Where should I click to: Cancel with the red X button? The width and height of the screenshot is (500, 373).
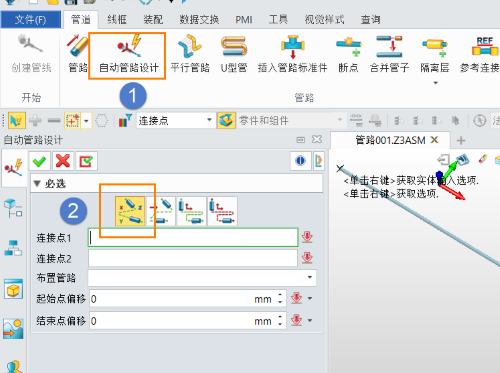[x=63, y=161]
